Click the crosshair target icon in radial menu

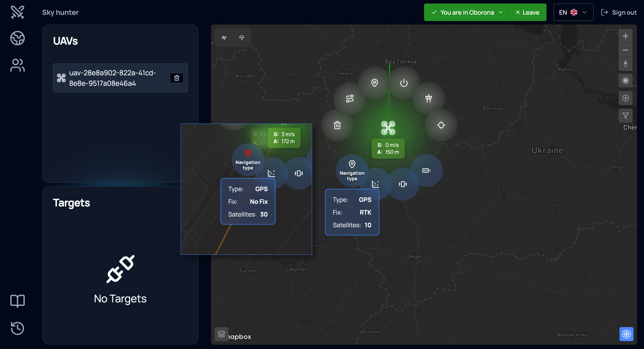click(441, 125)
